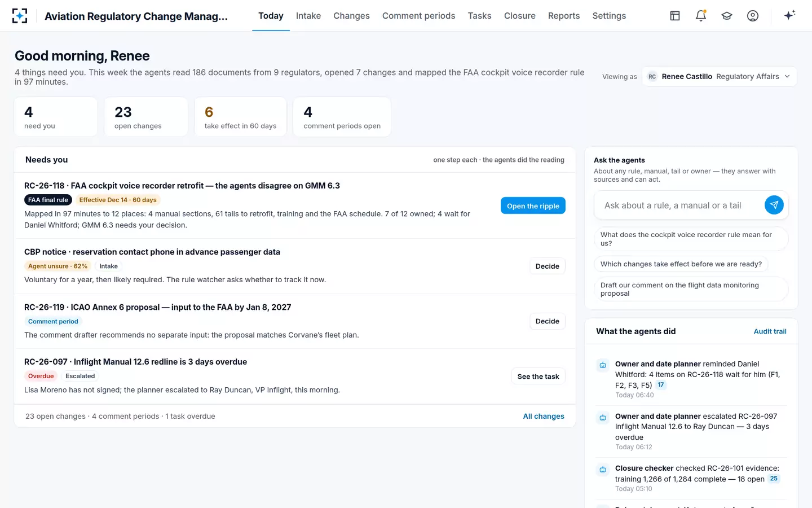Click the Open the ripple button
Viewport: 812px width, 508px height.
click(533, 206)
